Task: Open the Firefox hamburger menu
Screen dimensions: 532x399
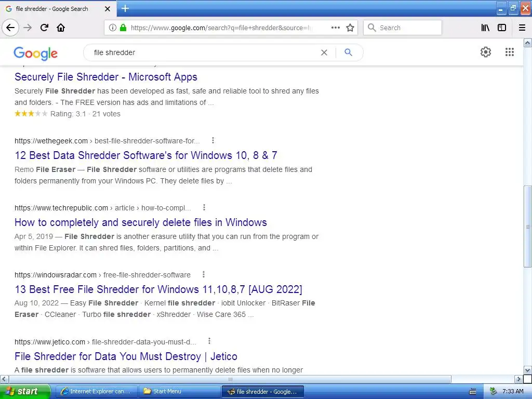Action: (x=522, y=28)
